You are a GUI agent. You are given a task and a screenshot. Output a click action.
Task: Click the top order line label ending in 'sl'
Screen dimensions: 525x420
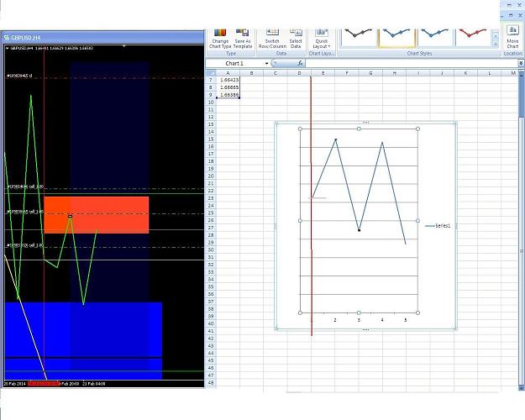[x=19, y=76]
